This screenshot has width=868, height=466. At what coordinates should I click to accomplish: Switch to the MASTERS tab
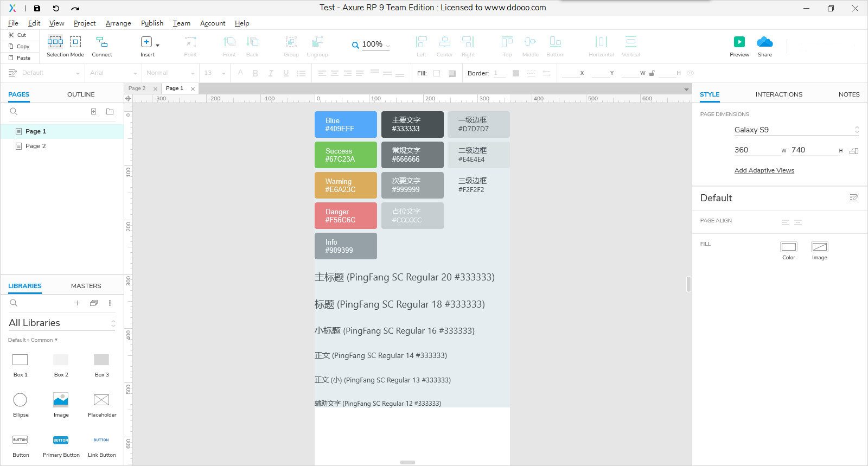[x=86, y=286]
